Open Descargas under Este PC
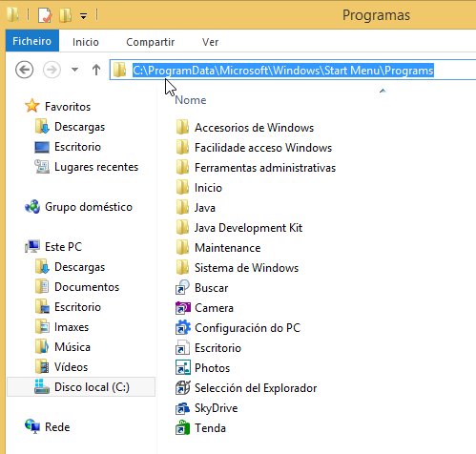This screenshot has width=476, height=454. 79,267
